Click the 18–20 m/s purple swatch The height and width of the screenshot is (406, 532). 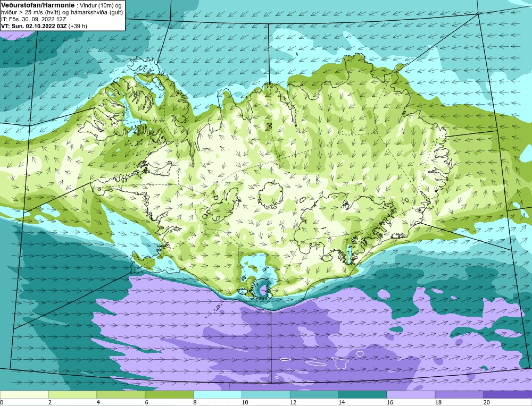(x=460, y=395)
